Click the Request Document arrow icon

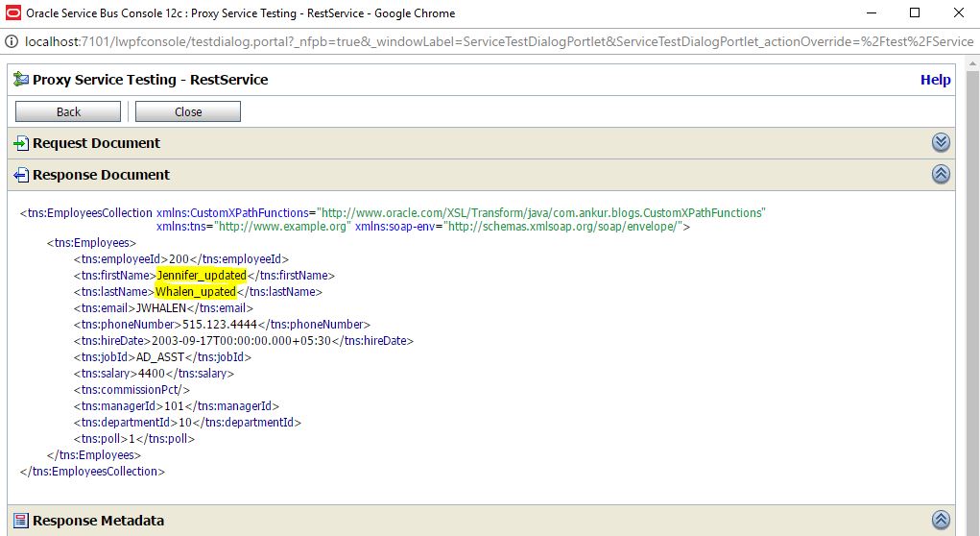[x=21, y=143]
